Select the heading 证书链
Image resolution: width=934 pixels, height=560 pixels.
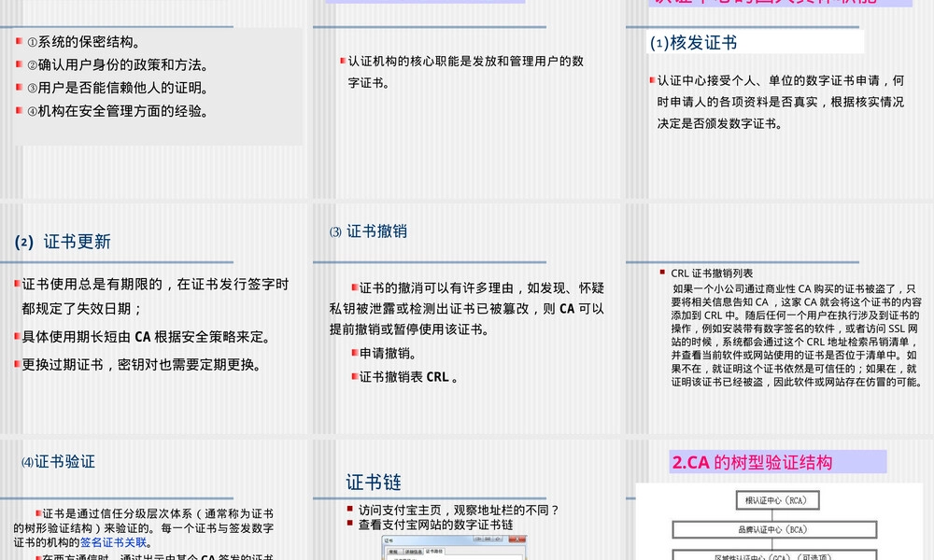374,482
